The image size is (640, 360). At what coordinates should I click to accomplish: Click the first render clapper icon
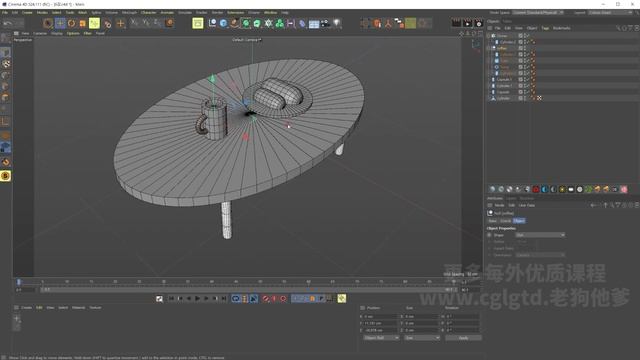tap(456, 23)
